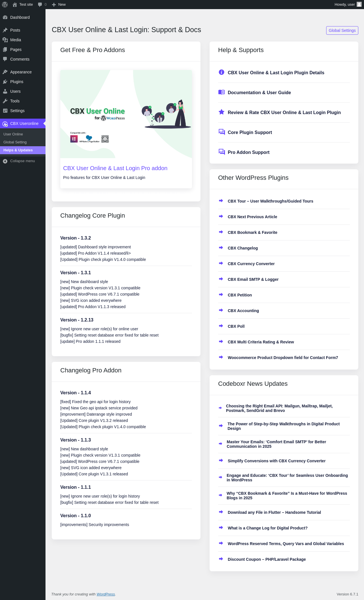Click arrow icon beside Discount Coupon article

tap(221, 559)
